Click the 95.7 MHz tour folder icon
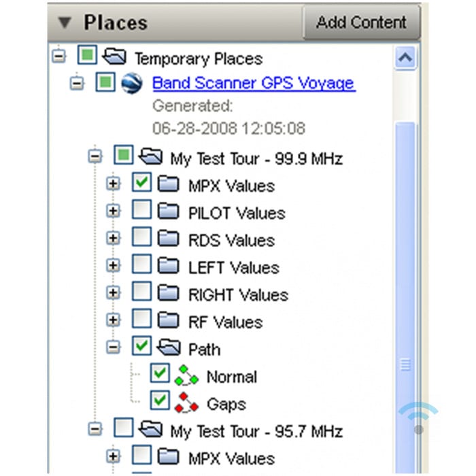 point(149,430)
